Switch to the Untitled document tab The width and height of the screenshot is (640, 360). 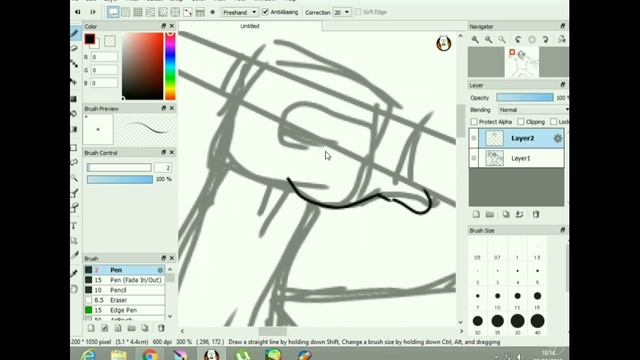(250, 26)
